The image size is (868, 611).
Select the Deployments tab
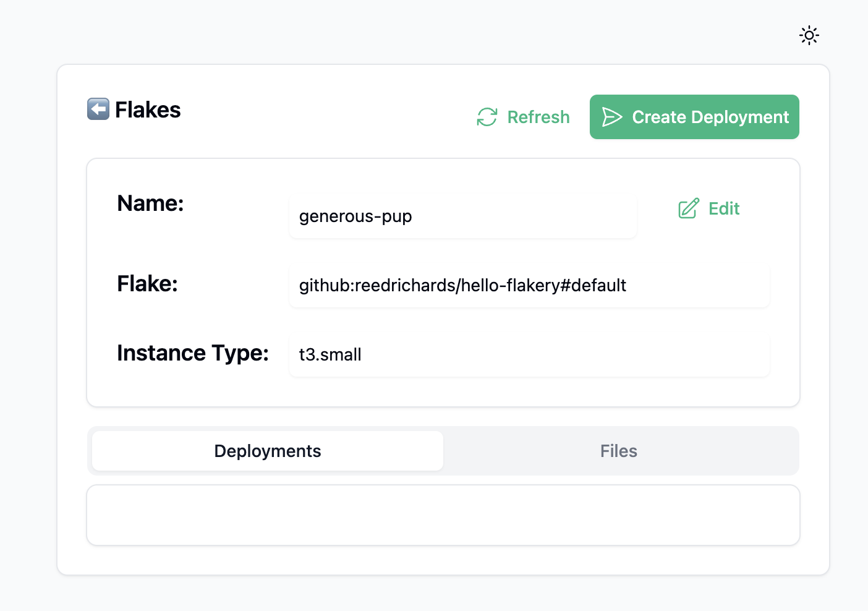click(x=267, y=451)
